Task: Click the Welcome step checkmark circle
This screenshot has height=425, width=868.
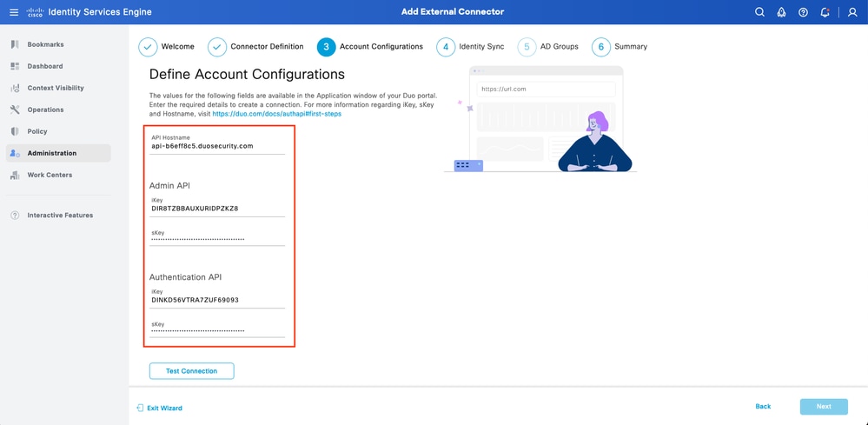Action: (148, 47)
